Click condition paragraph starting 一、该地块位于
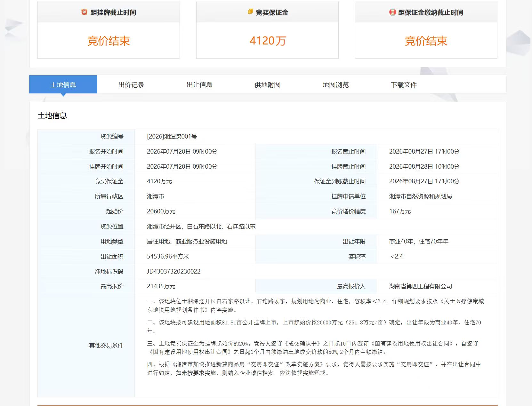Screen dimensions: 532x406 315,306
